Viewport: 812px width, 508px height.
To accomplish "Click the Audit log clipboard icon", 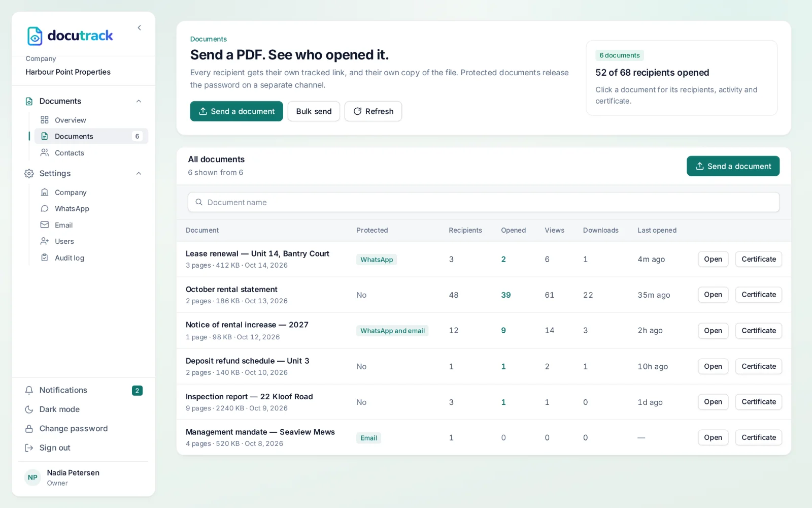I will click(45, 258).
